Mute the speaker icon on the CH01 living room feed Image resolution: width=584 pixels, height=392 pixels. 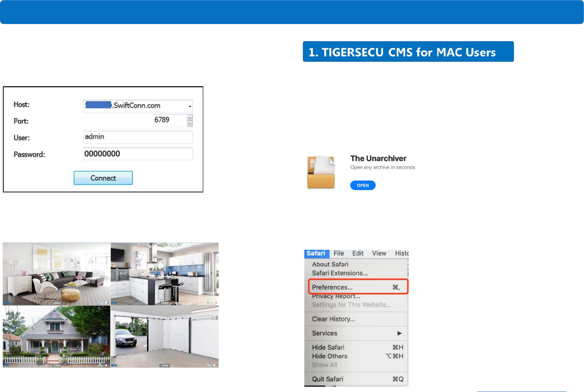tap(107, 303)
